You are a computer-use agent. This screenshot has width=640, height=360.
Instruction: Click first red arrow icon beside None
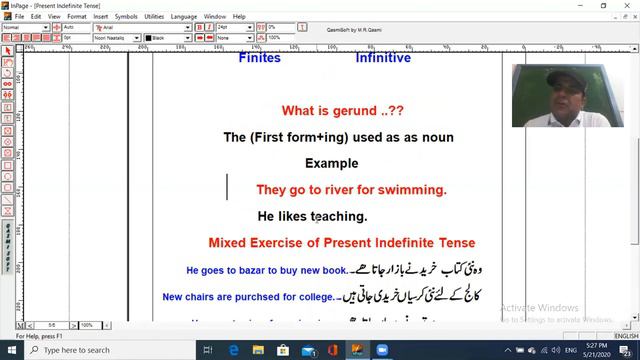pos(199,38)
